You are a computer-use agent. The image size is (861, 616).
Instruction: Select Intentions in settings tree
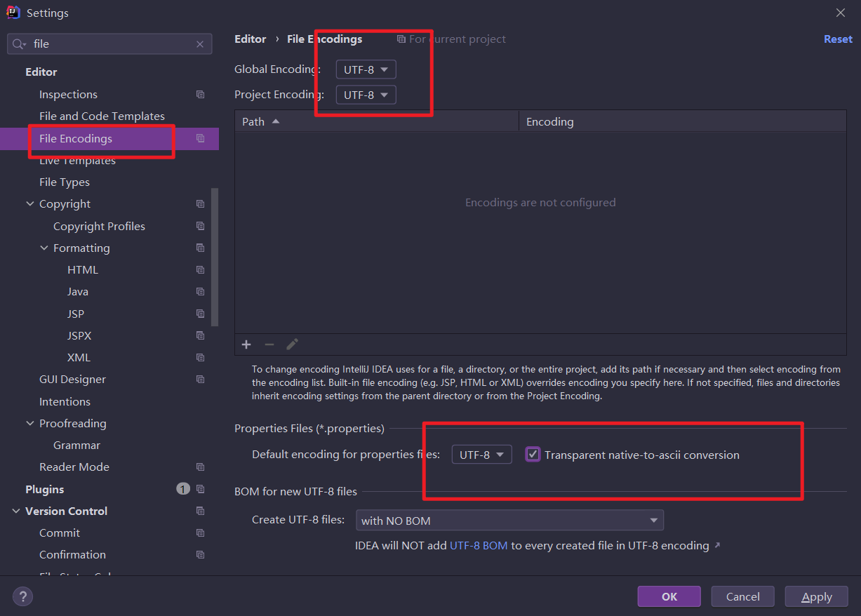coord(65,401)
